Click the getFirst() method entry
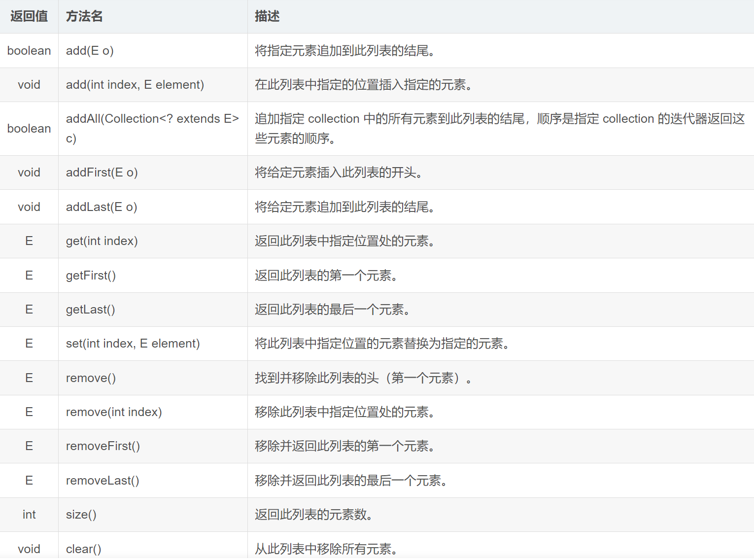Screen dimensions: 754x560 pyautogui.click(x=91, y=275)
